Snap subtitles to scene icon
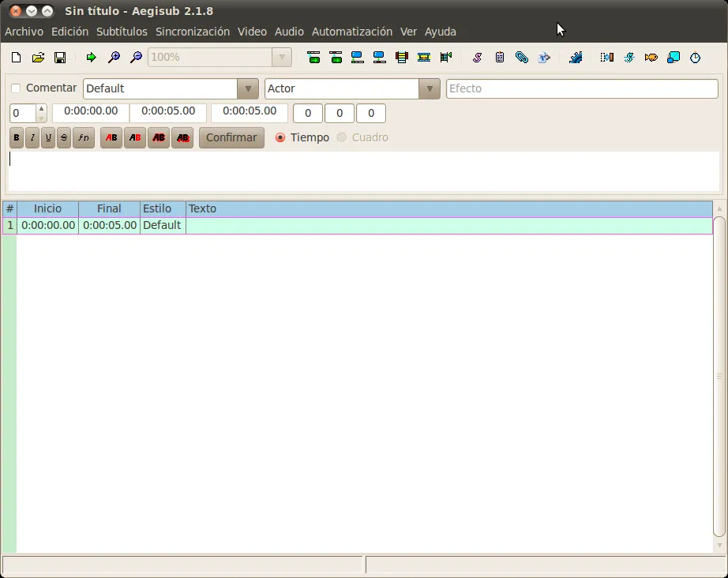The width and height of the screenshot is (728, 578). (x=423, y=58)
